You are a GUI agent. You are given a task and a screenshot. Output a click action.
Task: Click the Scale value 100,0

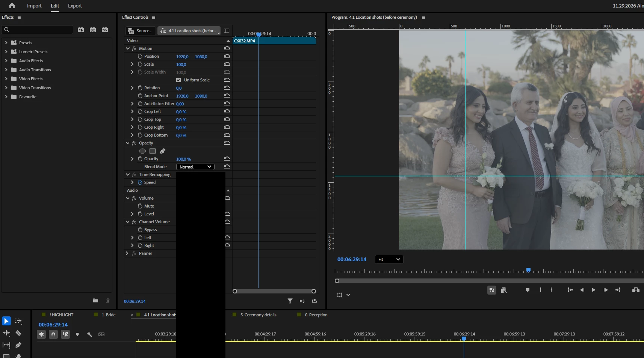tap(181, 65)
